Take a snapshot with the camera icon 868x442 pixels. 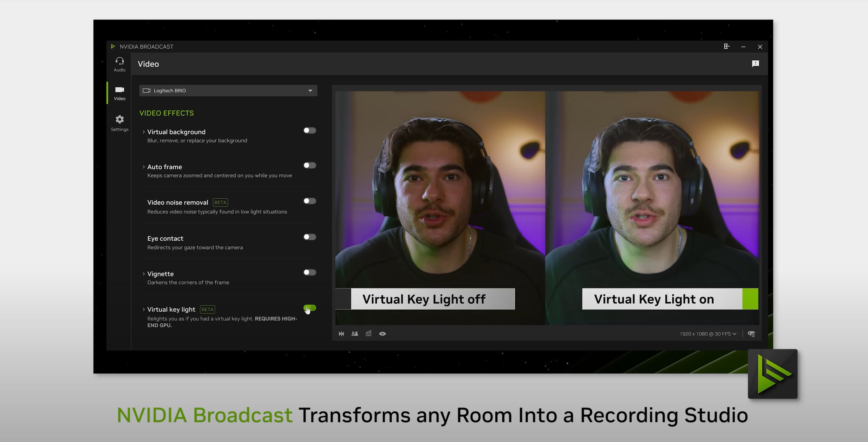tap(369, 333)
